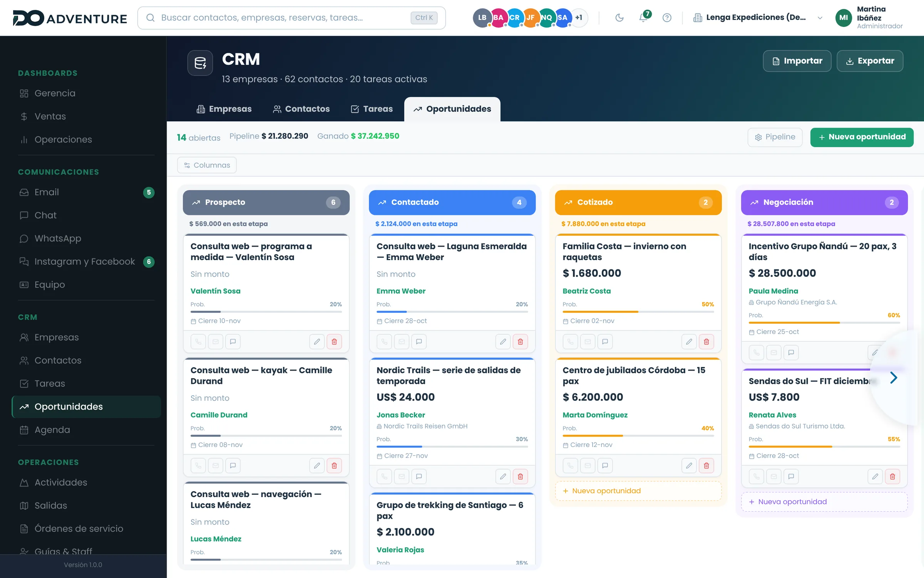Click phone icon on Valentín Sosa card
Viewport: 924px width, 578px height.
coord(198,341)
